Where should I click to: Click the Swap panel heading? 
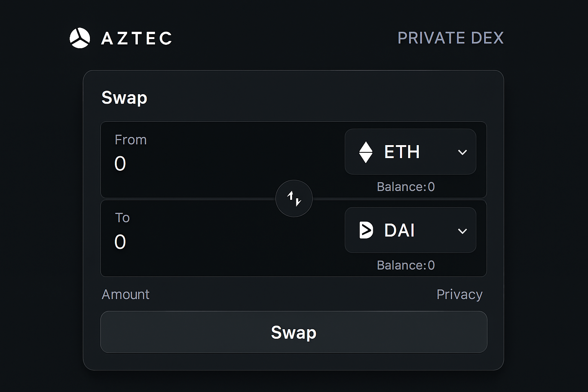124,98
